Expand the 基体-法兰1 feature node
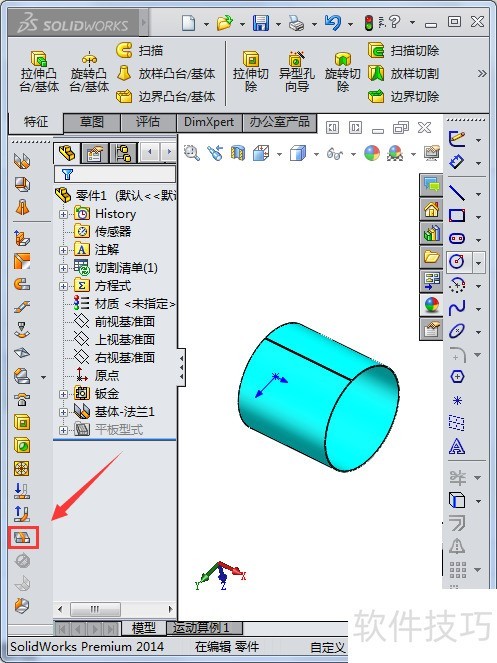This screenshot has height=663, width=497. click(x=63, y=412)
